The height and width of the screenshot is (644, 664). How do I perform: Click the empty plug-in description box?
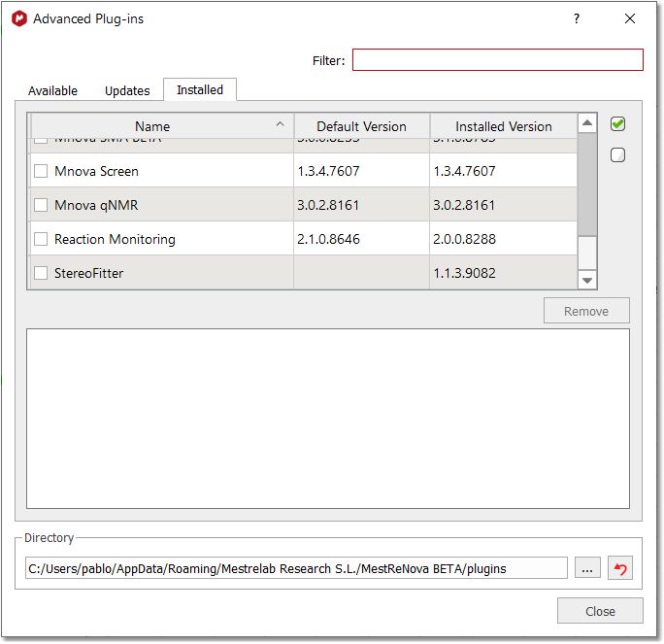click(328, 419)
